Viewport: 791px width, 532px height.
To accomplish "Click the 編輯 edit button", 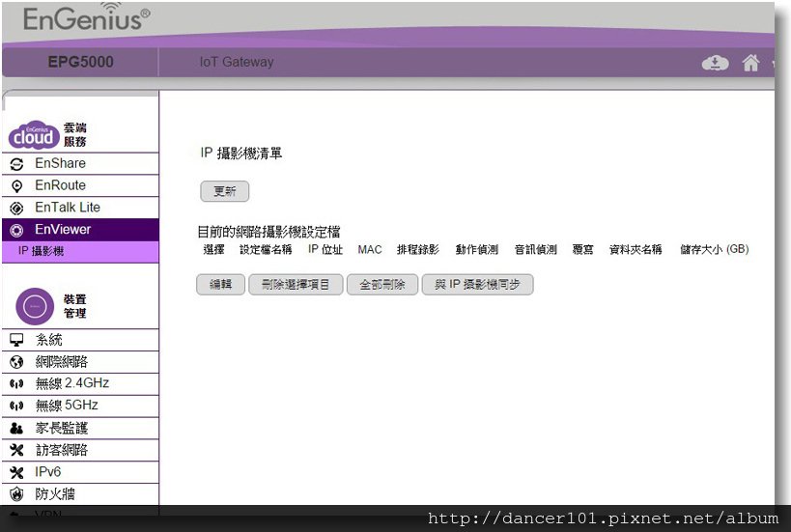I will coord(220,285).
